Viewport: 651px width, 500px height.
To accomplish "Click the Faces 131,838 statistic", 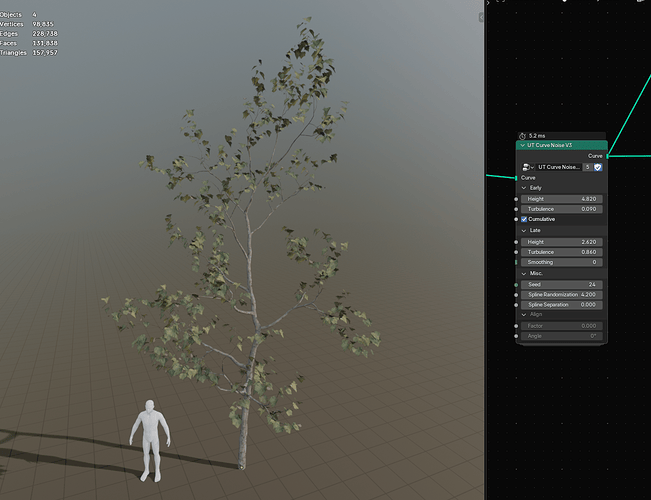I will [x=28, y=43].
